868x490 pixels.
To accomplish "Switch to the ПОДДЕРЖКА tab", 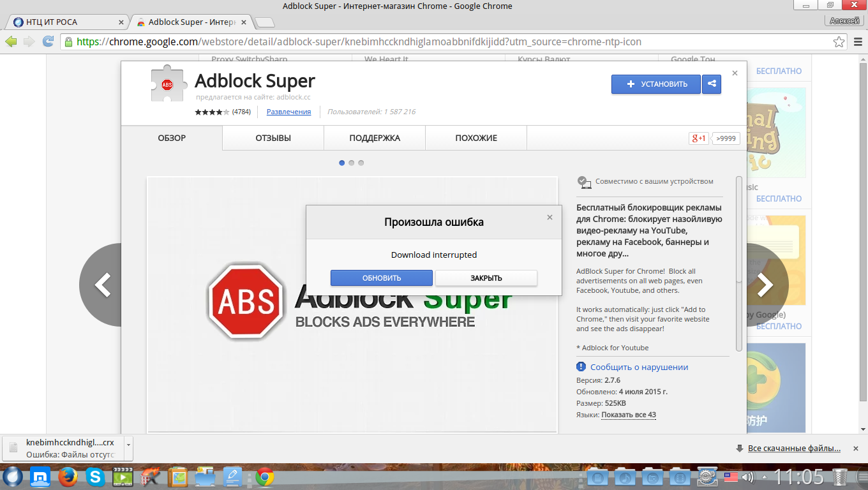I will coord(375,138).
